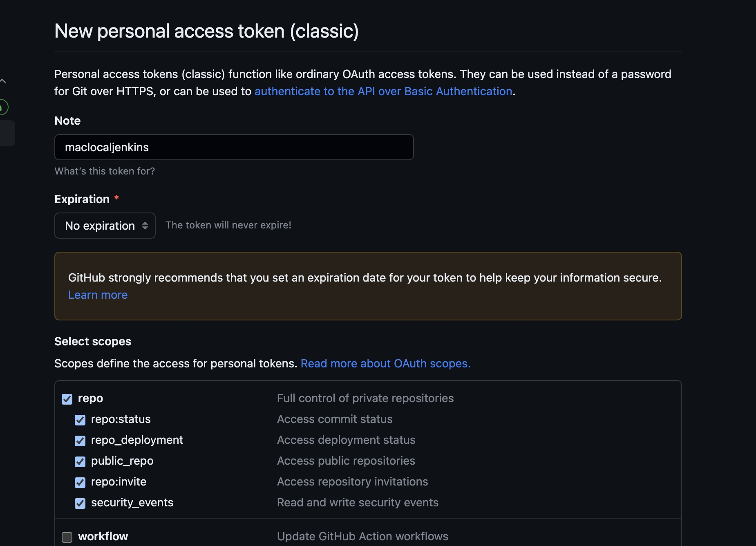The width and height of the screenshot is (756, 546).
Task: Click the workflow scope label
Action: tap(103, 536)
